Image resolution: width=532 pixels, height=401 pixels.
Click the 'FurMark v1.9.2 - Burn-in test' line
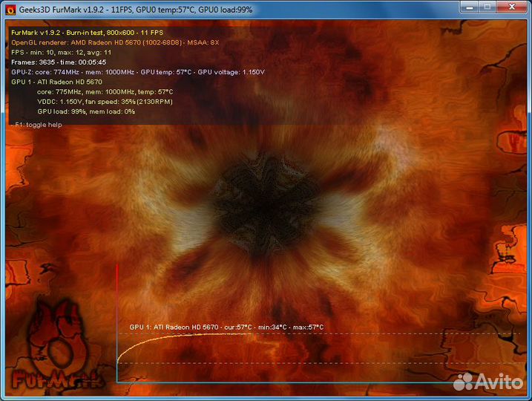(88, 33)
